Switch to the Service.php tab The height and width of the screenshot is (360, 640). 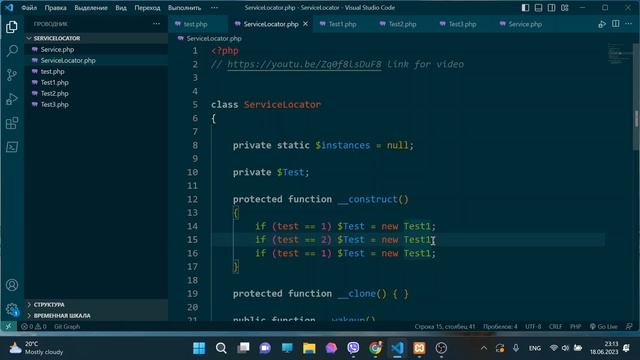point(525,24)
